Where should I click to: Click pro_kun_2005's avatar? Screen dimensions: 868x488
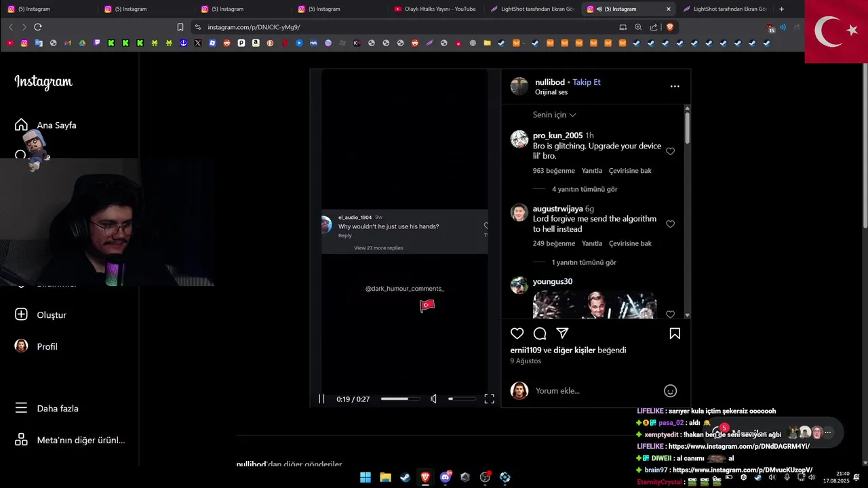point(519,140)
